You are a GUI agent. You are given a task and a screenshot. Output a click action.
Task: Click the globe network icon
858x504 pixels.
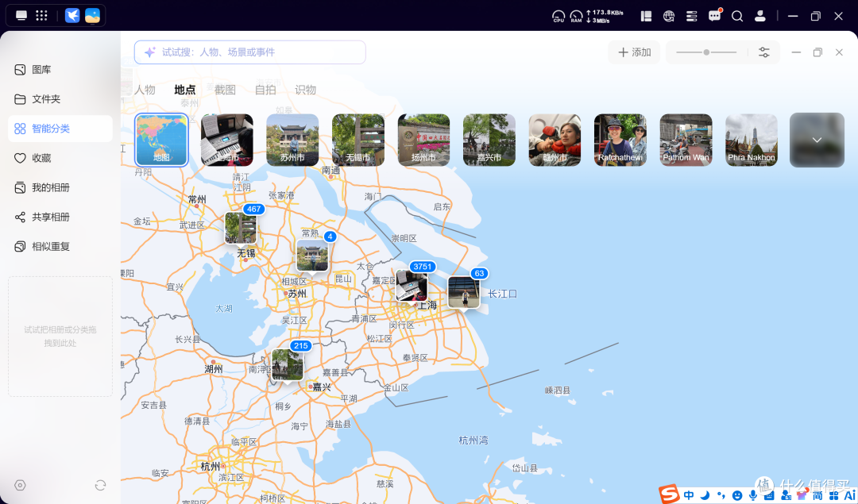coord(669,17)
